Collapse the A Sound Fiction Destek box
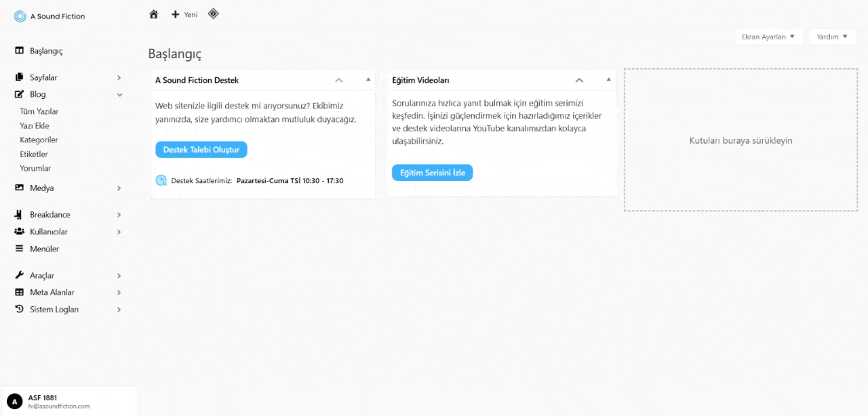The width and height of the screenshot is (868, 416). tap(338, 80)
